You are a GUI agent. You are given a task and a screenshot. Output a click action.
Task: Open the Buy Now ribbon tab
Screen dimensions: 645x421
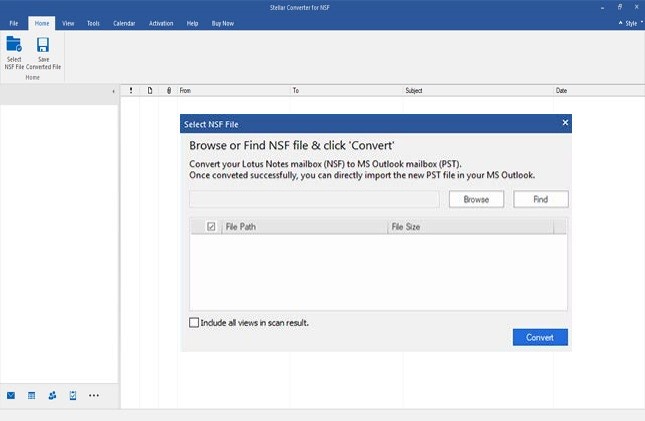click(x=223, y=23)
